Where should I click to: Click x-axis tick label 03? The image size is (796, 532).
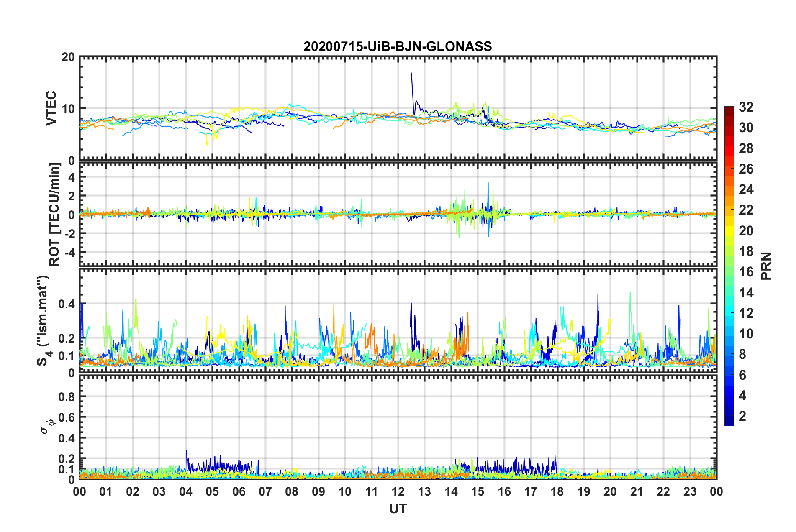point(159,491)
